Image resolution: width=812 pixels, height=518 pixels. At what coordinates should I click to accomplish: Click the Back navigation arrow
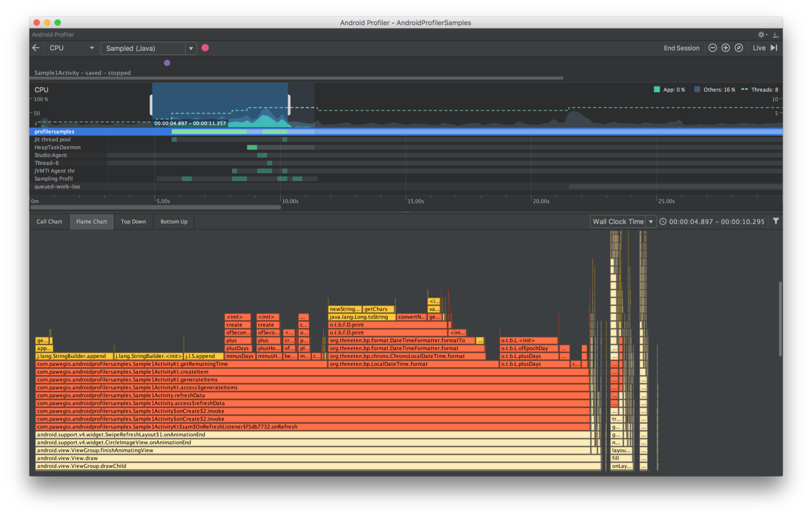36,48
